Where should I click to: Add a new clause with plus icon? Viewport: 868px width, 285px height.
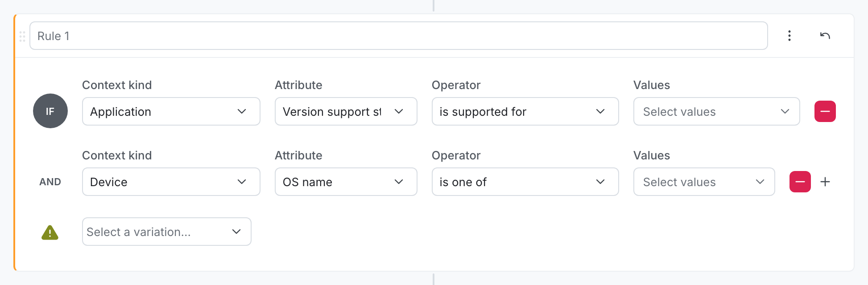(x=825, y=182)
